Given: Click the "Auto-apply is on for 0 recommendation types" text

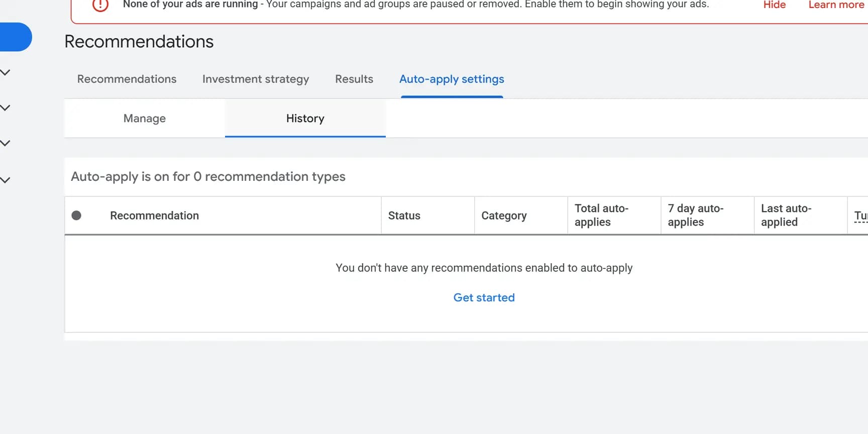Looking at the screenshot, I should pyautogui.click(x=208, y=176).
